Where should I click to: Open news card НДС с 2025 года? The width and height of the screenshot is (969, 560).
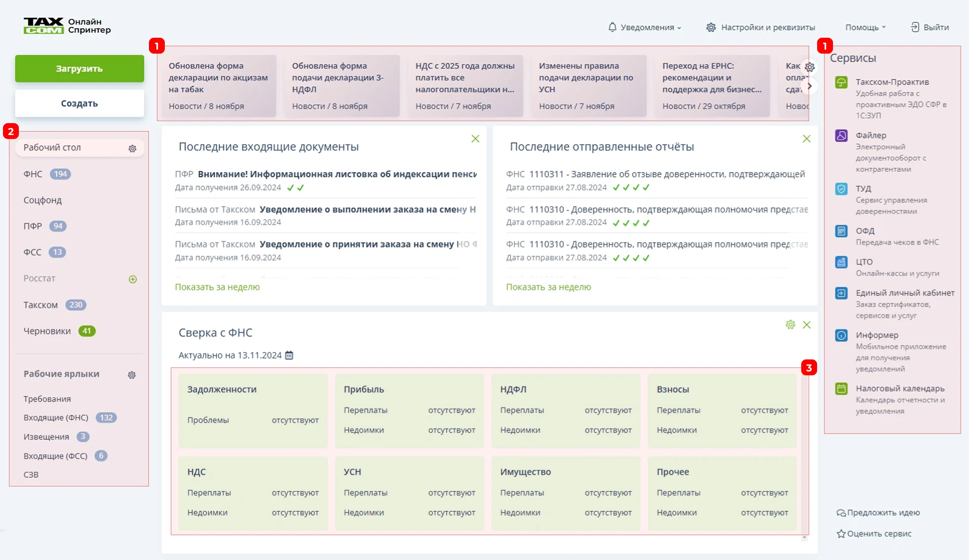pyautogui.click(x=466, y=86)
